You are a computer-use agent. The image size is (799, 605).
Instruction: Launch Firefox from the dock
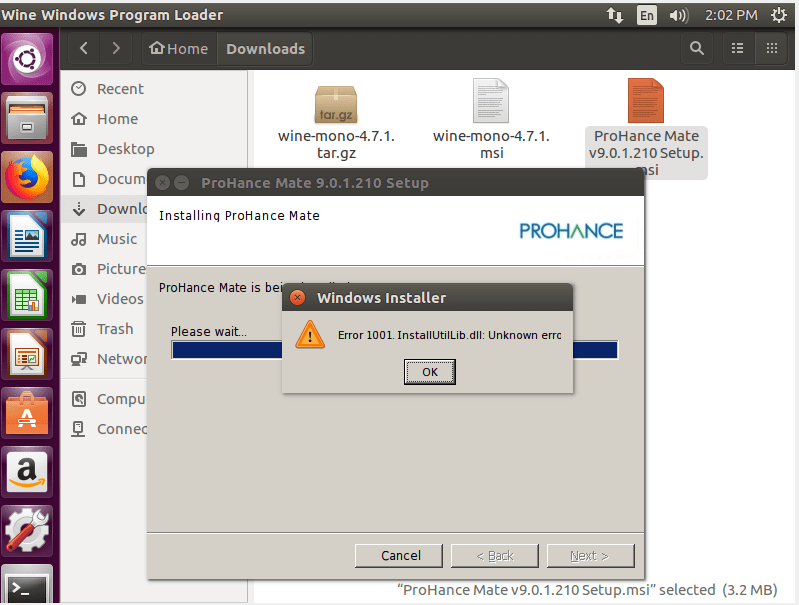click(26, 177)
